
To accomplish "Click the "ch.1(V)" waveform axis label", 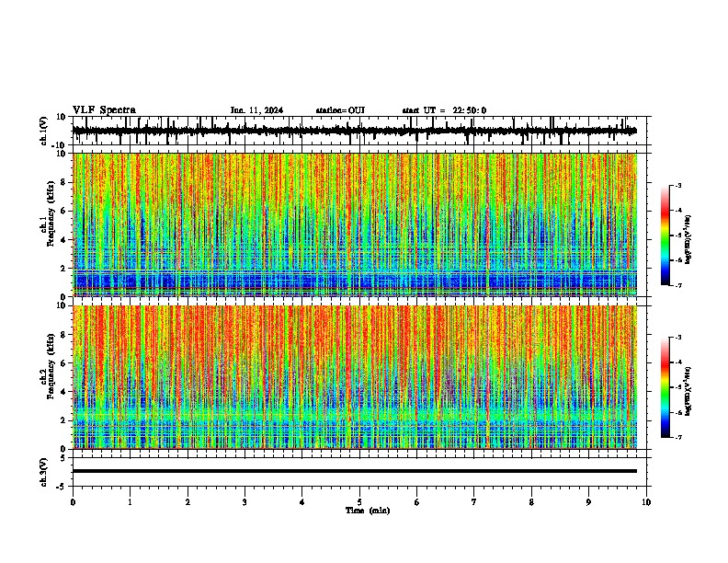I will [44, 131].
